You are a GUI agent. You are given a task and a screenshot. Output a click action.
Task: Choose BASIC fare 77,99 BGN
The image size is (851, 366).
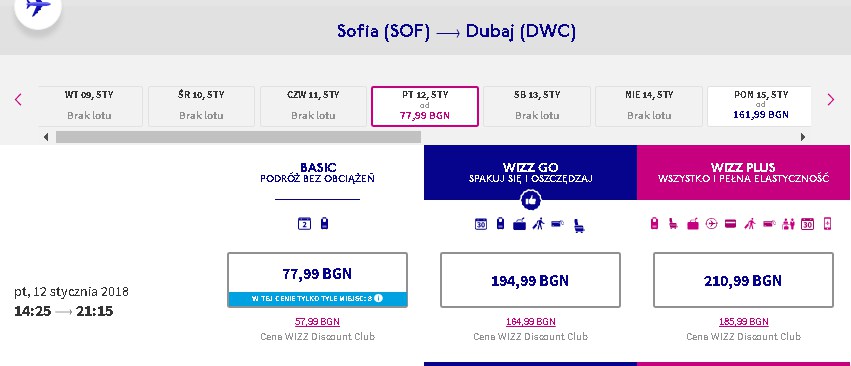click(x=317, y=280)
